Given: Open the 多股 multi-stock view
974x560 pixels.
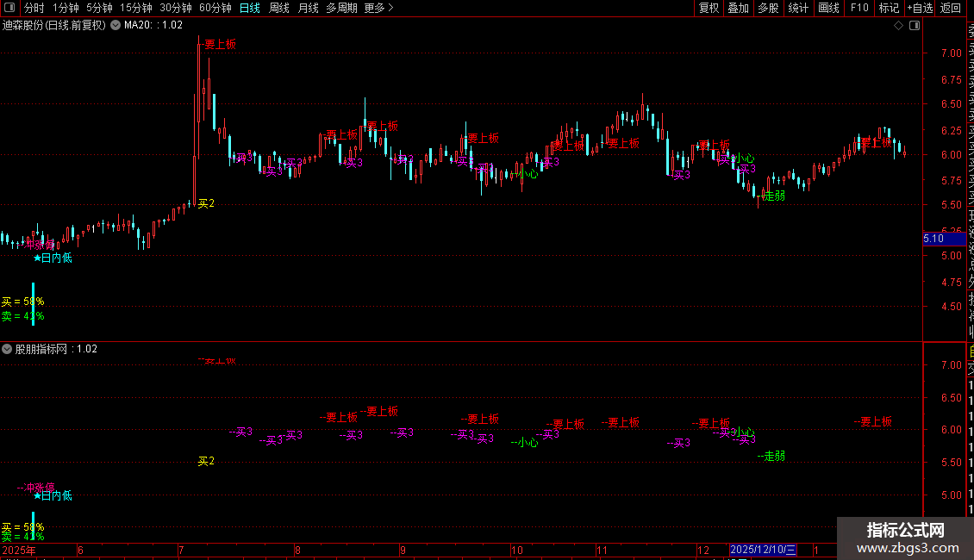Looking at the screenshot, I should pos(768,8).
